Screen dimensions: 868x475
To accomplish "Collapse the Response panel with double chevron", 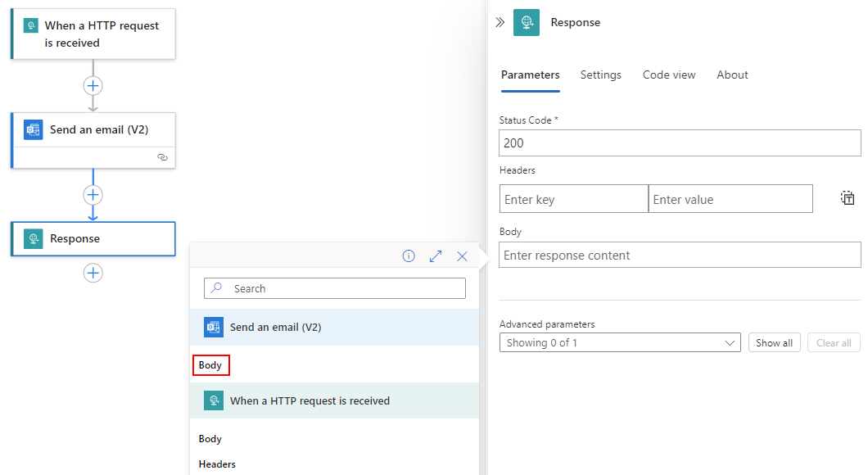I will pos(500,22).
